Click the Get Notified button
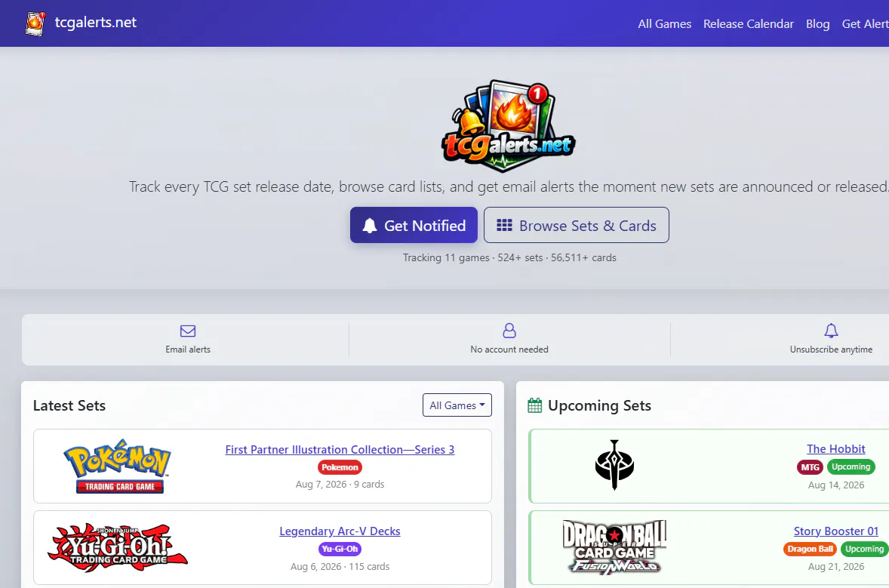The height and width of the screenshot is (588, 889). pos(414,225)
